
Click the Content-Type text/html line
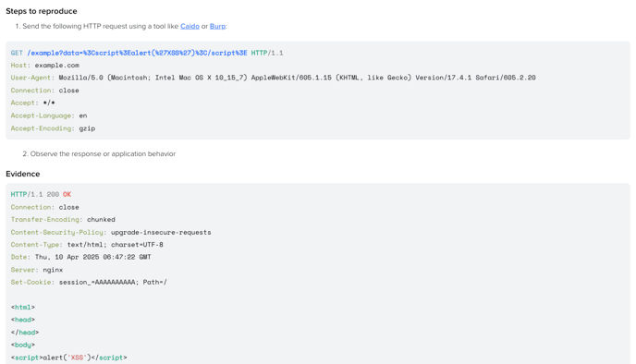87,245
